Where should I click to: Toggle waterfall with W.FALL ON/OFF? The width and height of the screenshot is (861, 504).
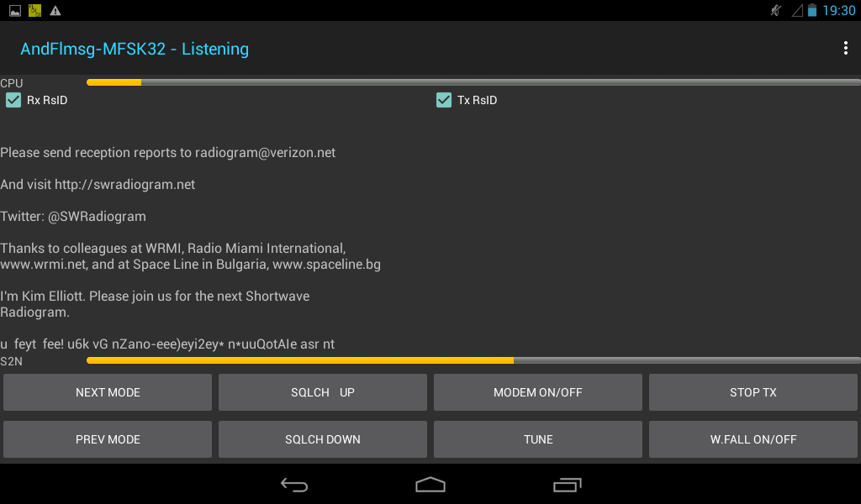coord(753,439)
